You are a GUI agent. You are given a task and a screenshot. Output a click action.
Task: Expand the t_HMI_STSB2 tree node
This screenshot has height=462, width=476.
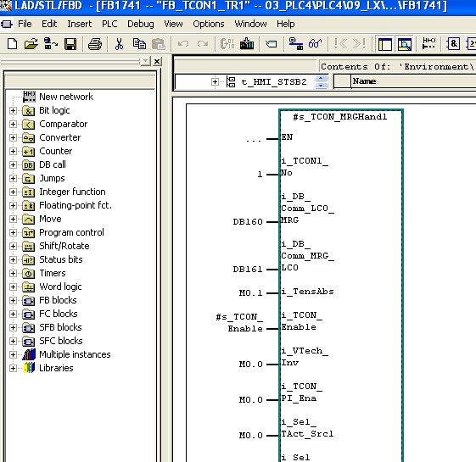215,82
